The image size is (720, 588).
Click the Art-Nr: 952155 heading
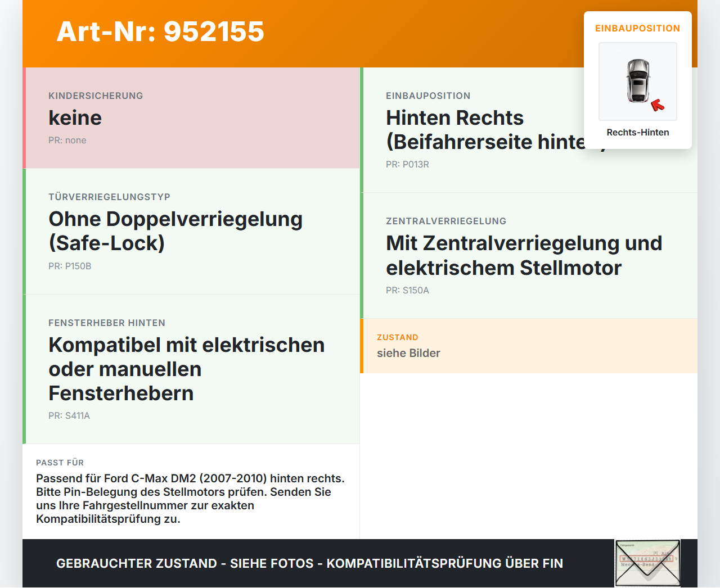[x=160, y=31]
